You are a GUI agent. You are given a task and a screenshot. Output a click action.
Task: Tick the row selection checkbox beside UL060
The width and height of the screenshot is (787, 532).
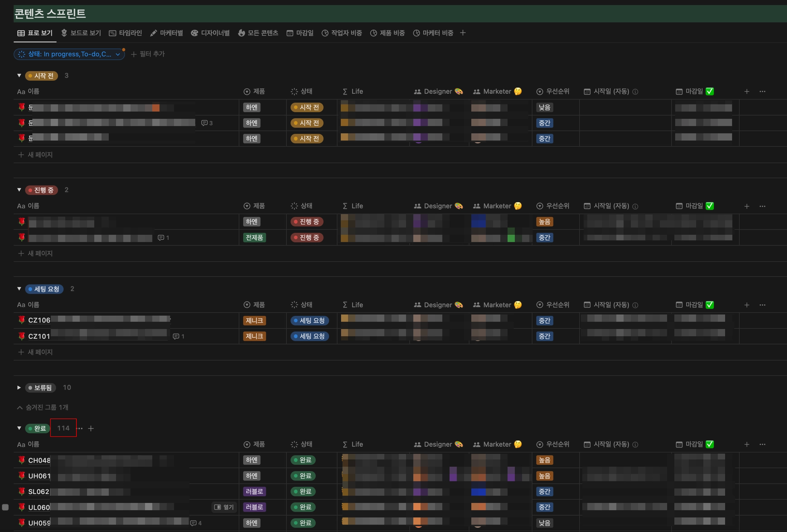(5, 507)
